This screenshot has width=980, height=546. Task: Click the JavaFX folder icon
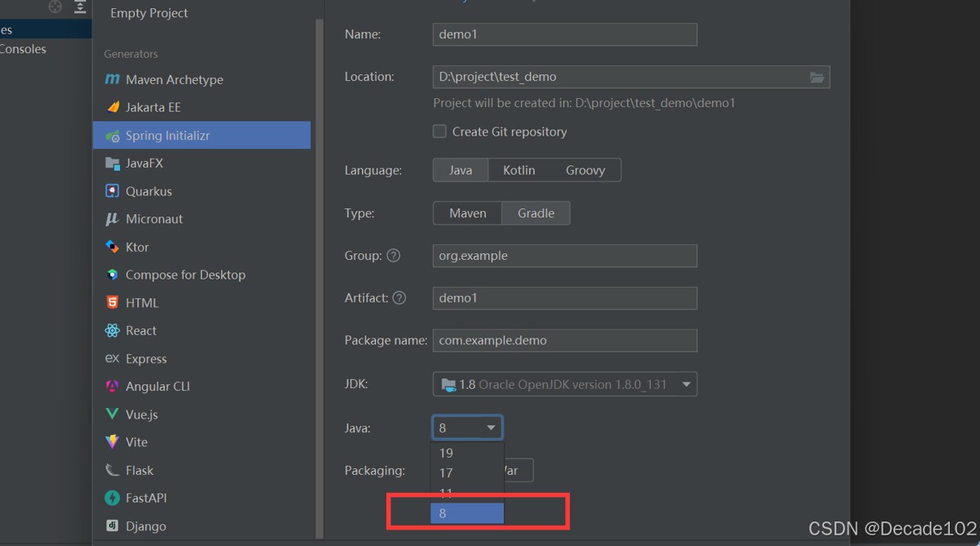(113, 163)
